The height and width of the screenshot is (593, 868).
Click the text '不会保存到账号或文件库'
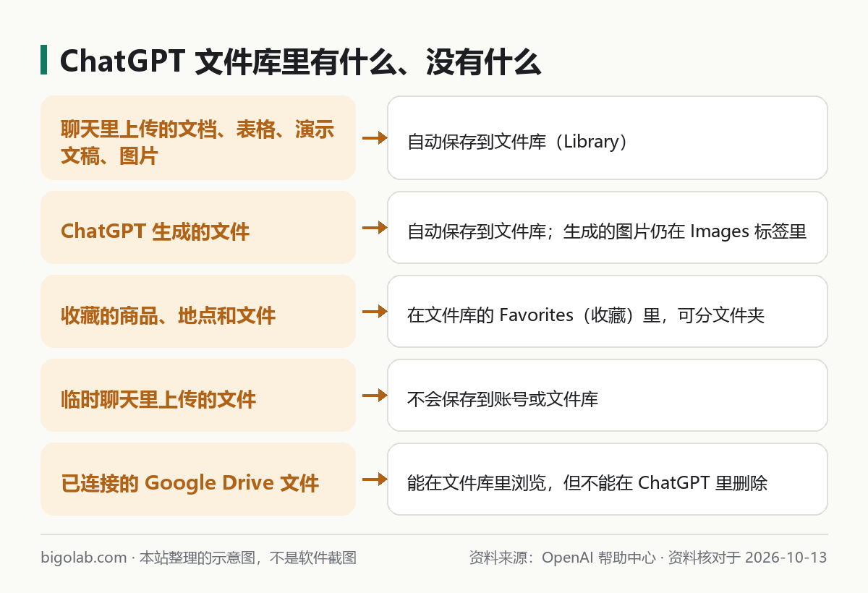[x=503, y=399]
